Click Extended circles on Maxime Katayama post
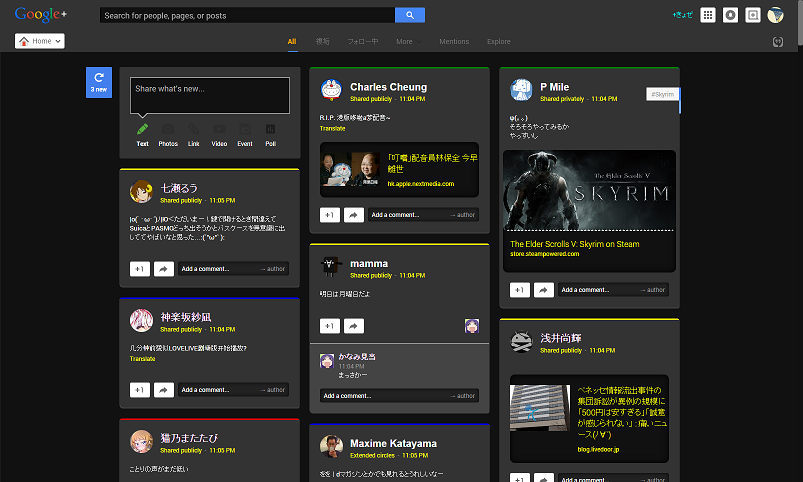This screenshot has height=482, width=803. [372, 455]
